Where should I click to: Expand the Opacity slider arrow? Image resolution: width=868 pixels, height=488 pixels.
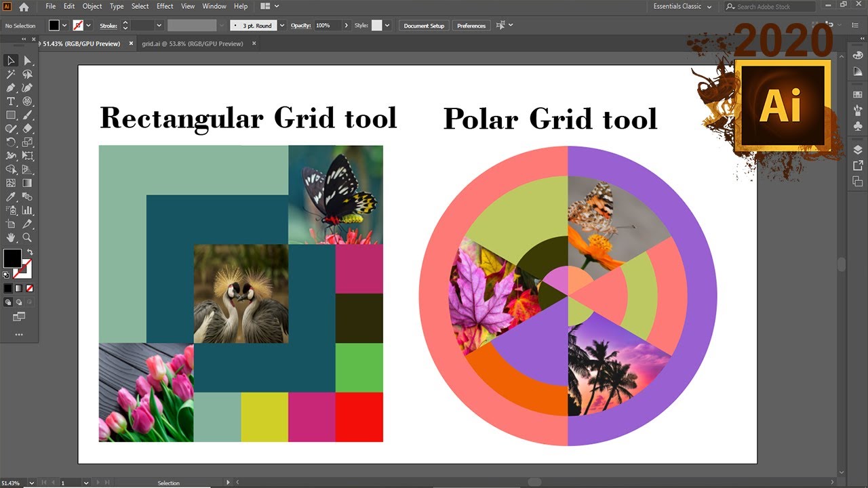(x=347, y=25)
